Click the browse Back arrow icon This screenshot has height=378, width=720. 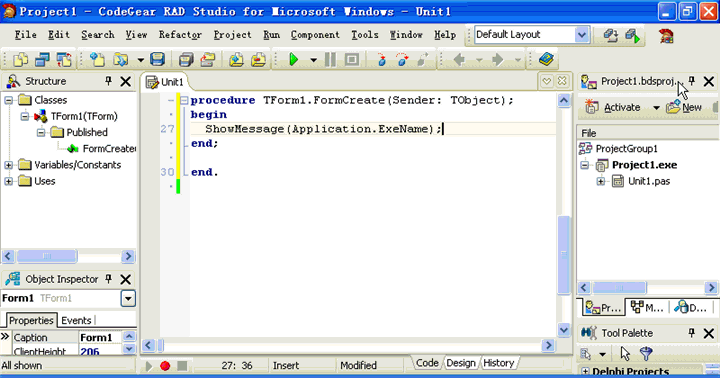459,59
